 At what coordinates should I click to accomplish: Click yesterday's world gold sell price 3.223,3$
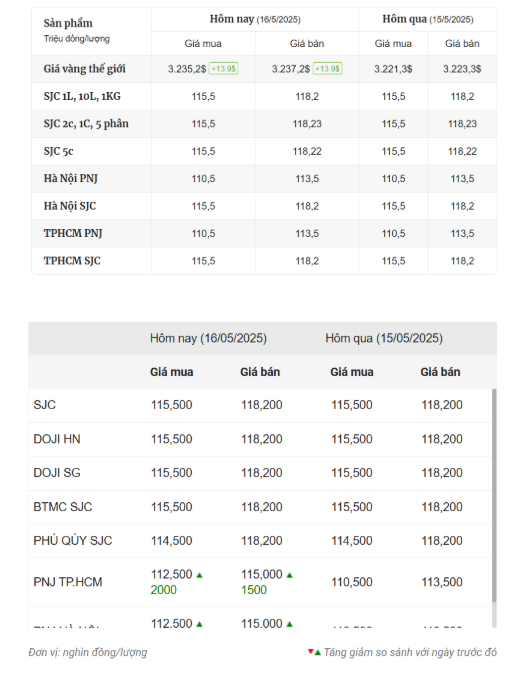click(462, 69)
